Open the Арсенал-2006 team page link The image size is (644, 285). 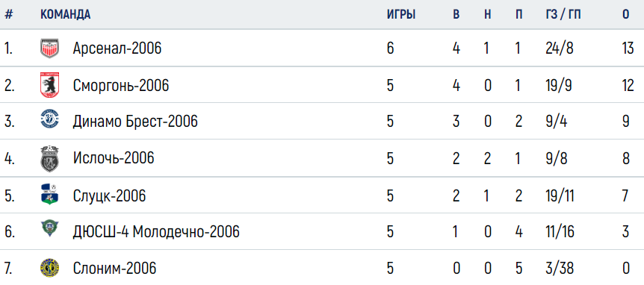tap(117, 48)
